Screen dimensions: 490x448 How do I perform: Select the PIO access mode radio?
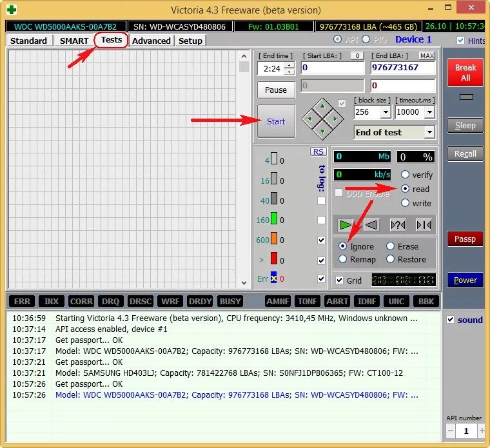tap(366, 39)
